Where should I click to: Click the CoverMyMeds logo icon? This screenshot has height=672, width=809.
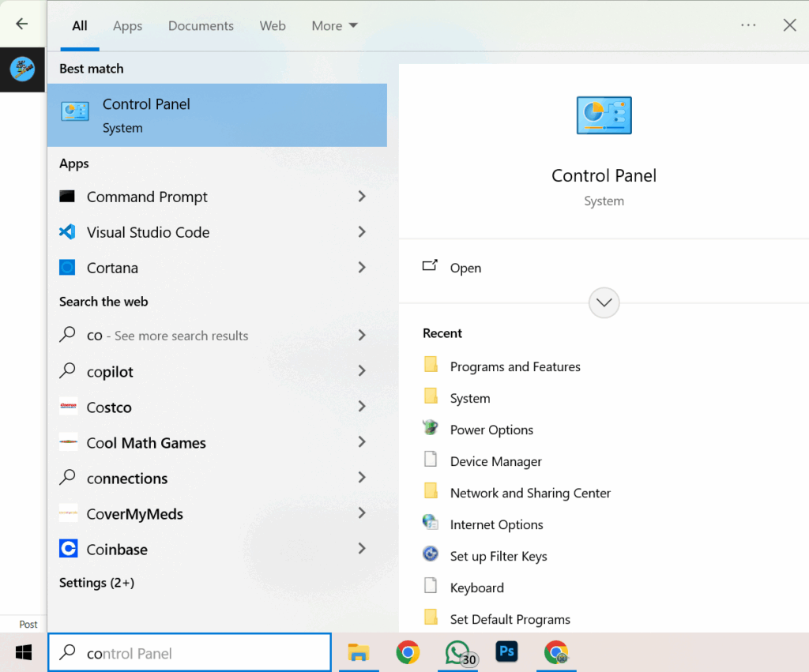point(68,513)
